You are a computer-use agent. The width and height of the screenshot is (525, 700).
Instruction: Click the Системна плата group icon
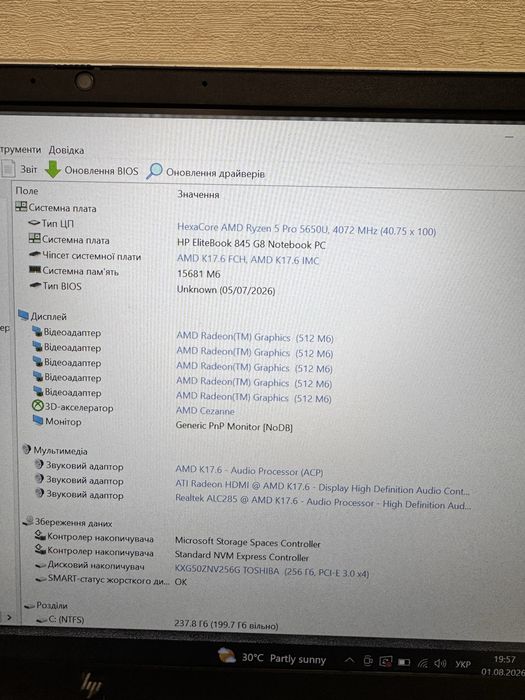coord(21,207)
